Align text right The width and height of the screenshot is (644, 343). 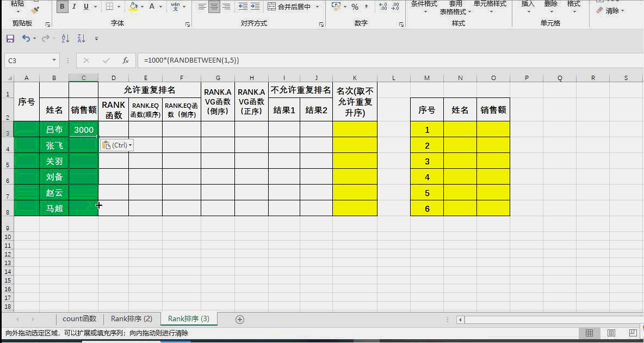(226, 6)
